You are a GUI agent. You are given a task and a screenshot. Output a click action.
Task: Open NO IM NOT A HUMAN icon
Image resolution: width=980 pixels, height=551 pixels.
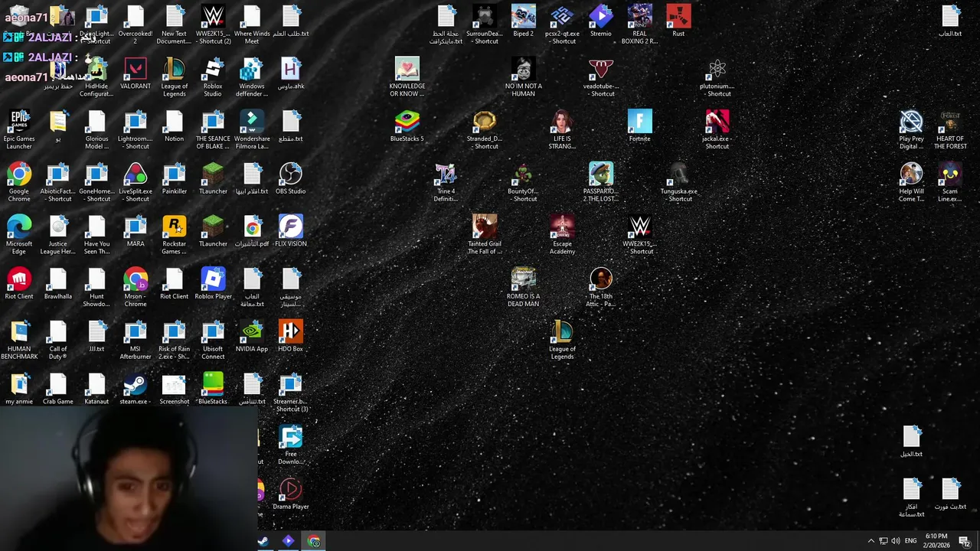523,77
